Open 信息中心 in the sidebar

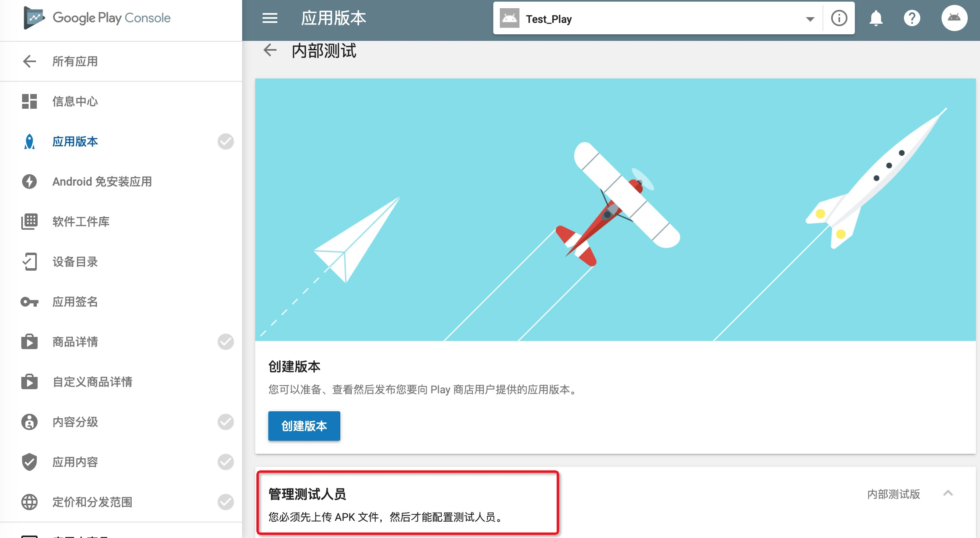click(75, 101)
